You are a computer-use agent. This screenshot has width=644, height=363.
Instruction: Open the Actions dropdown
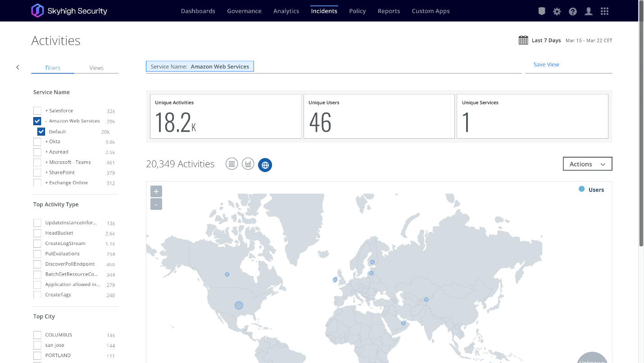tap(587, 164)
